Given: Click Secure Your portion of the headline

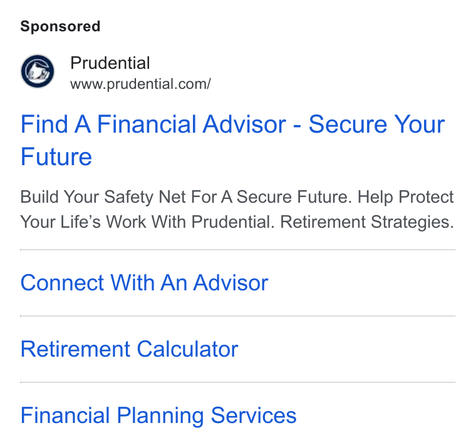Looking at the screenshot, I should pyautogui.click(x=377, y=124).
